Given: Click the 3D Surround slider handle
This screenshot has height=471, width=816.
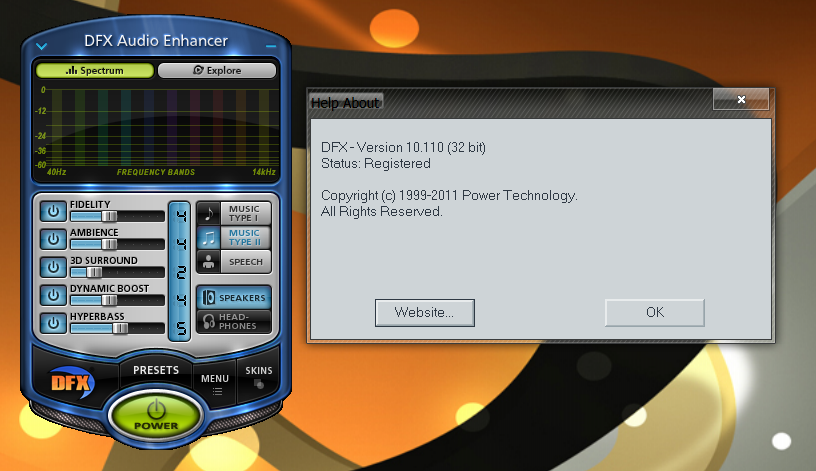Looking at the screenshot, I should click(94, 272).
